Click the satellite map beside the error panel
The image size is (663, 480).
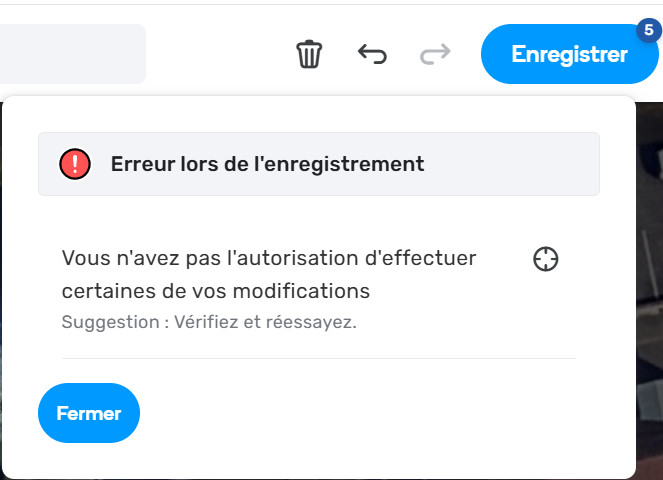tap(649, 290)
